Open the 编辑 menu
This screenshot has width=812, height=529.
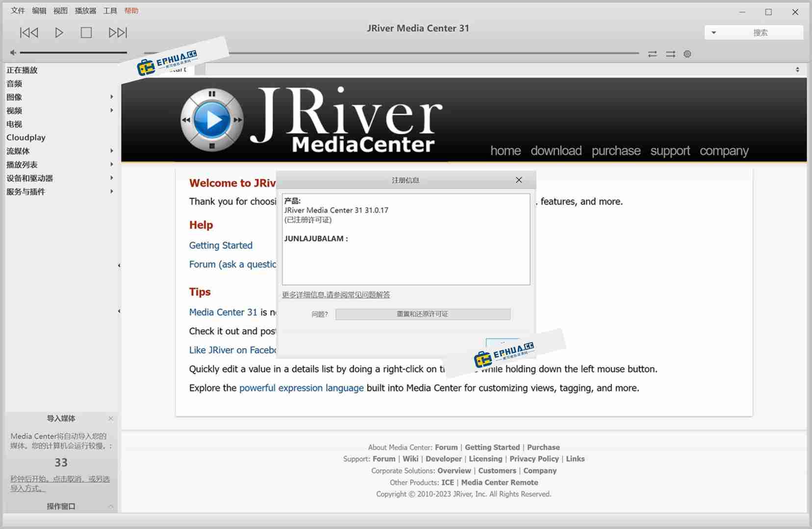[39, 10]
